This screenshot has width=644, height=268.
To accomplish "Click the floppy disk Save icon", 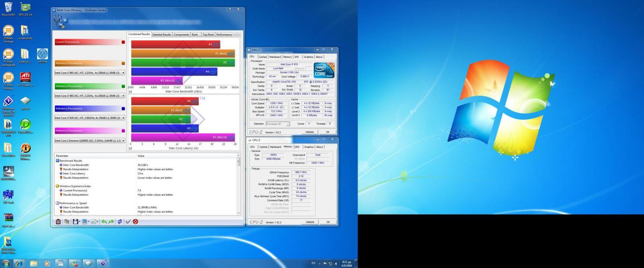I will coord(75,221).
